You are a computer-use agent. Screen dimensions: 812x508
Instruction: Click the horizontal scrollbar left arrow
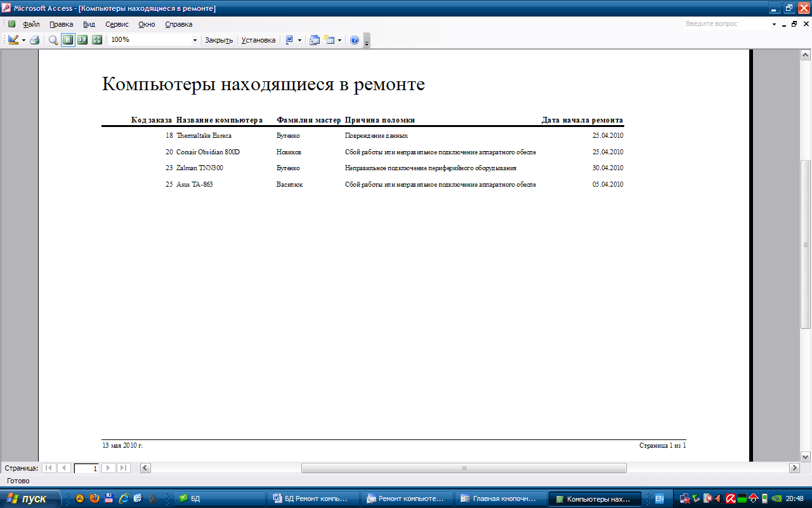pyautogui.click(x=145, y=468)
